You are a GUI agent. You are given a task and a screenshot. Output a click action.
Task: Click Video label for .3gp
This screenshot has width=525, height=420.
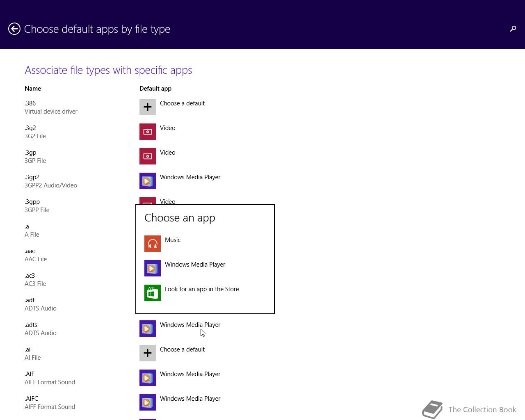[x=167, y=153]
